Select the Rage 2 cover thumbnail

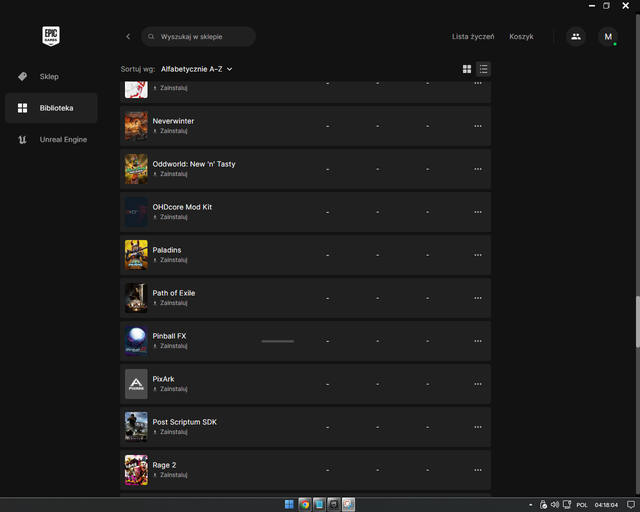pos(136,470)
